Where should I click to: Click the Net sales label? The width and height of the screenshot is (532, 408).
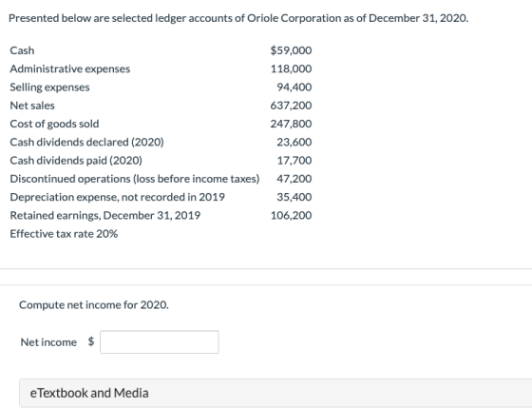point(32,106)
